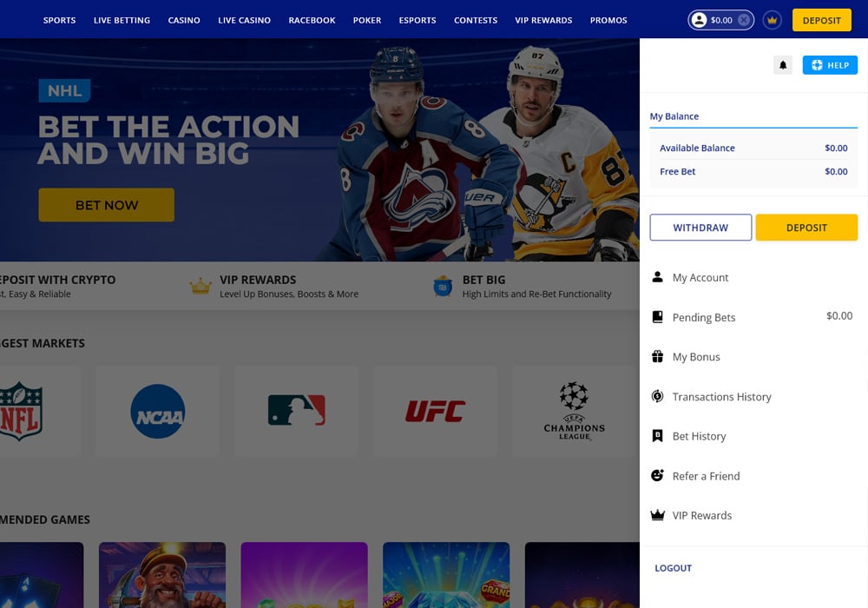The width and height of the screenshot is (868, 608).
Task: Click the Logout link
Action: 673,568
